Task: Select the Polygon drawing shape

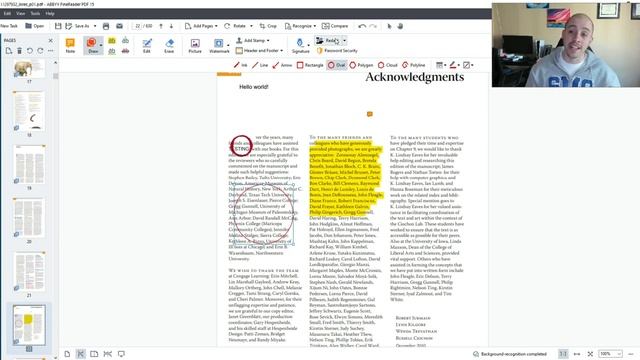Action: 361,65
